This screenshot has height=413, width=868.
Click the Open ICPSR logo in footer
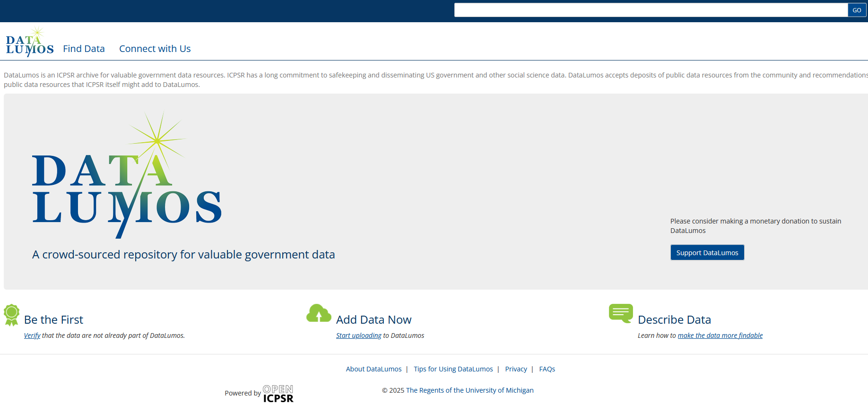(278, 394)
